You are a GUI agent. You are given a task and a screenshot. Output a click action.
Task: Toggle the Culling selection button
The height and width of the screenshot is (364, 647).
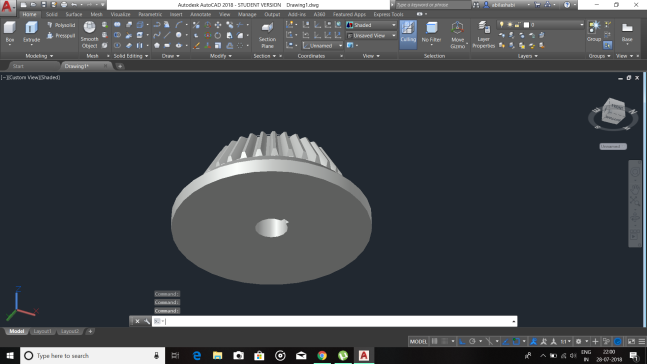(x=408, y=33)
